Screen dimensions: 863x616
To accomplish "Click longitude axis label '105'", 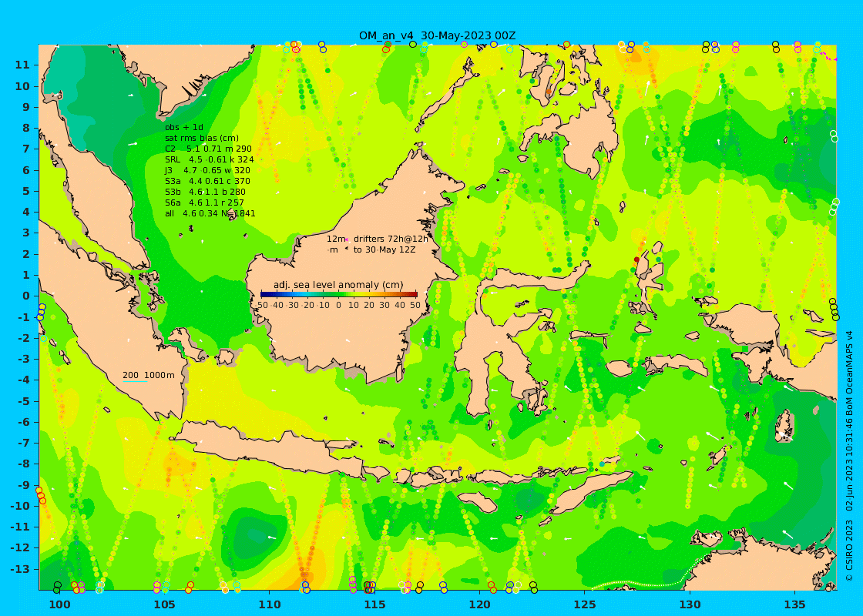I will coord(165,604).
